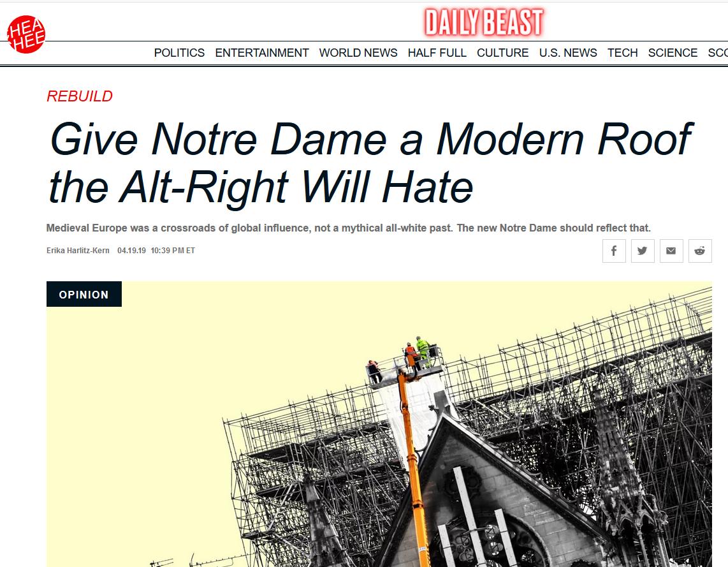The height and width of the screenshot is (567, 728).
Task: Share the article on Facebook
Action: 614,251
